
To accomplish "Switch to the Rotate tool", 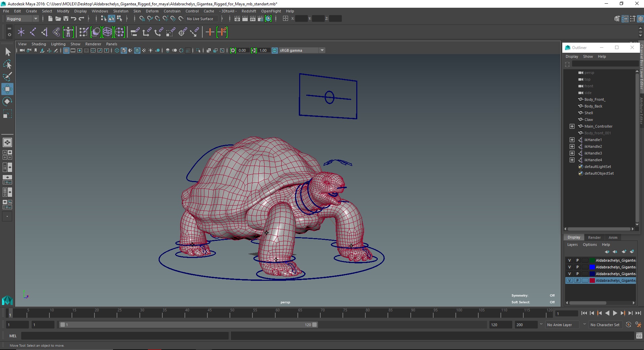I will point(7,101).
